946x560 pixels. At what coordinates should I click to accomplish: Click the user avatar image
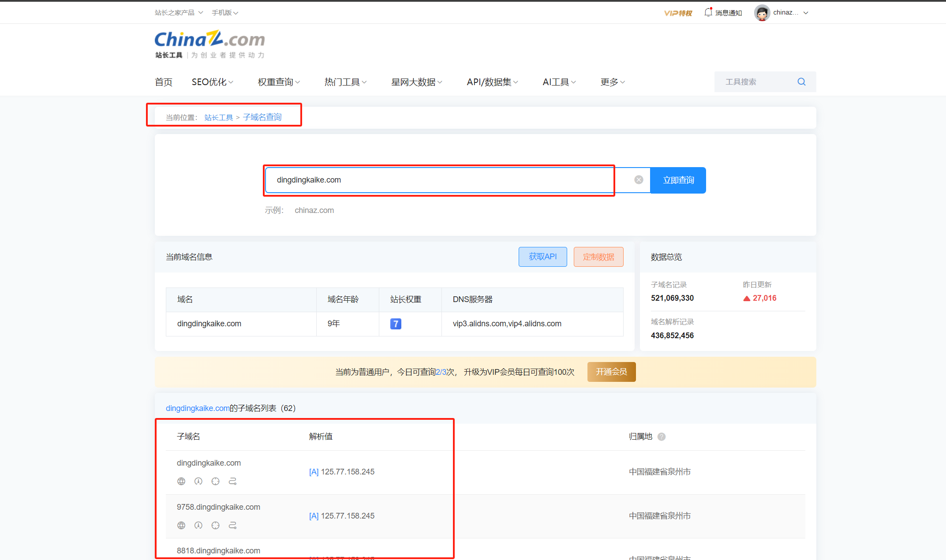tap(762, 13)
